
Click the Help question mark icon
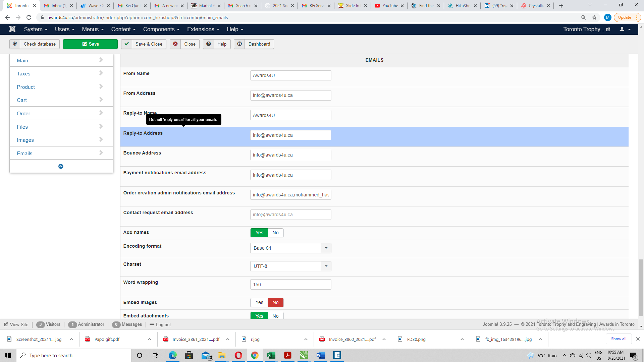[209, 44]
